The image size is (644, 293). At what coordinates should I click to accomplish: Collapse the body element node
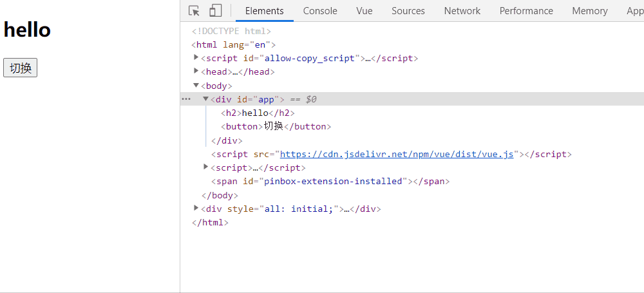coord(196,85)
